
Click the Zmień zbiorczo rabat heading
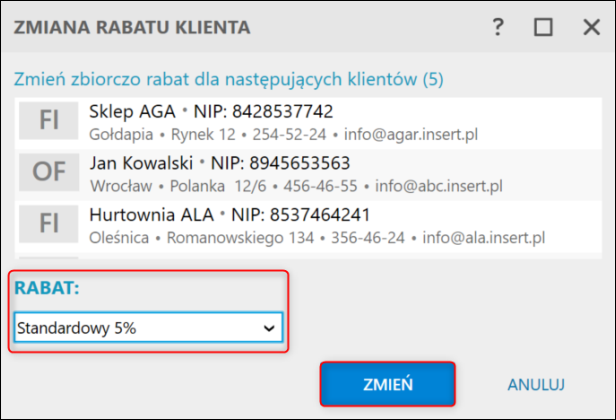[x=229, y=79]
